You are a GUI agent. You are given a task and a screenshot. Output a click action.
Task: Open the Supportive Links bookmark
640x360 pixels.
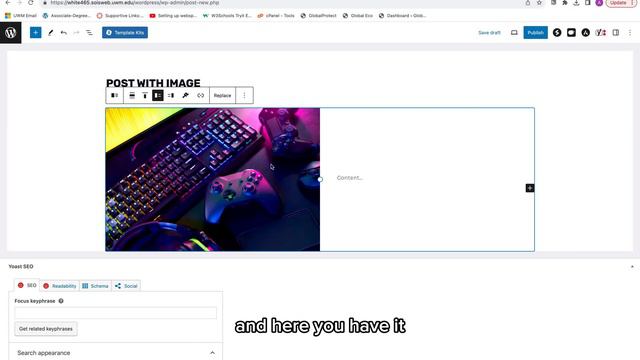pyautogui.click(x=120, y=16)
